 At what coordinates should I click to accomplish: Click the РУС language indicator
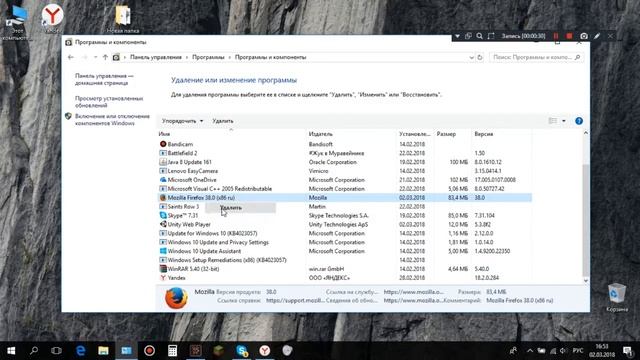click(x=578, y=351)
